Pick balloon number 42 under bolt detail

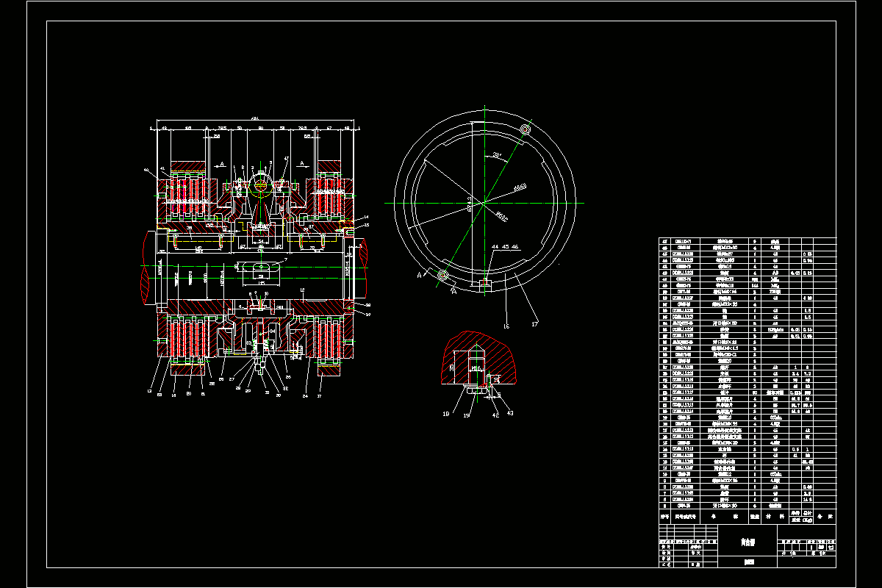click(x=495, y=415)
